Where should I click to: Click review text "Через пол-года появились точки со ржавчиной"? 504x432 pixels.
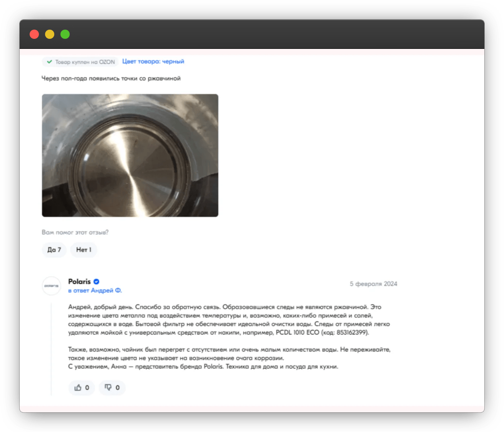pyautogui.click(x=111, y=78)
